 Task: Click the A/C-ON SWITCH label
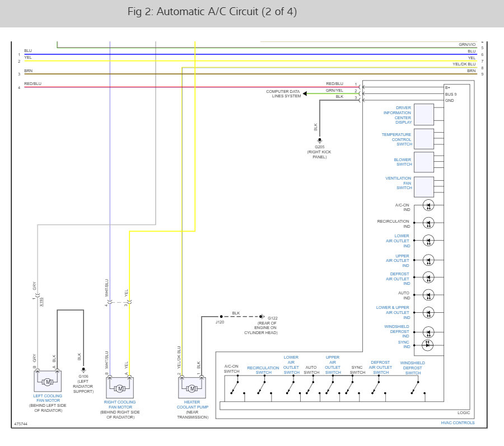click(x=231, y=369)
